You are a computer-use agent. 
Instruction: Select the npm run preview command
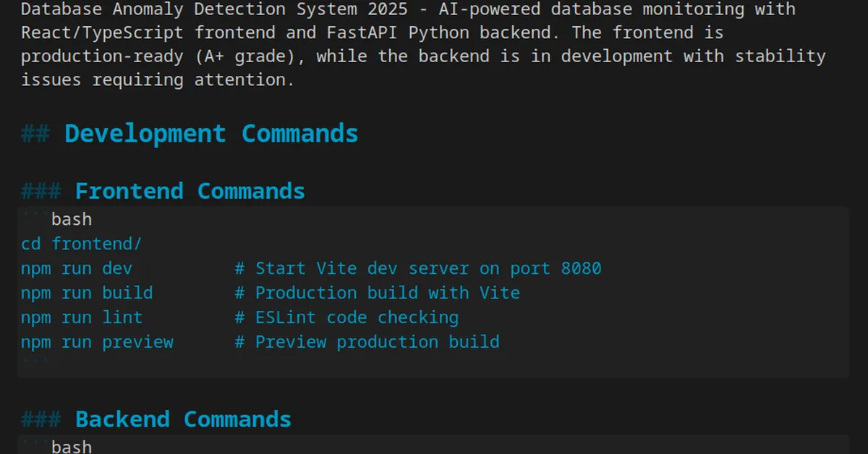[x=97, y=341]
